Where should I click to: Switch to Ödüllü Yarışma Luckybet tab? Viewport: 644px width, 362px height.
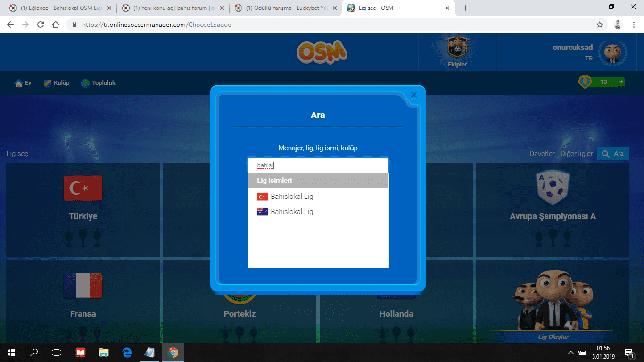[286, 8]
